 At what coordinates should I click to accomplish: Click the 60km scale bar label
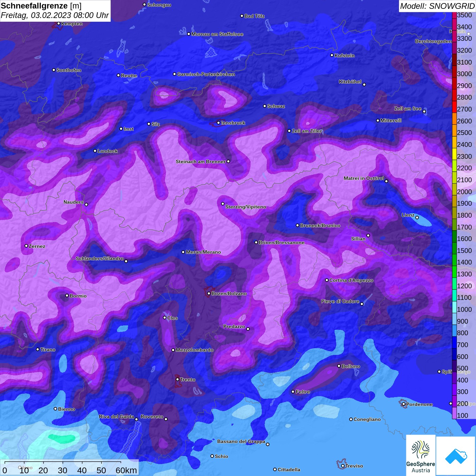point(126,470)
